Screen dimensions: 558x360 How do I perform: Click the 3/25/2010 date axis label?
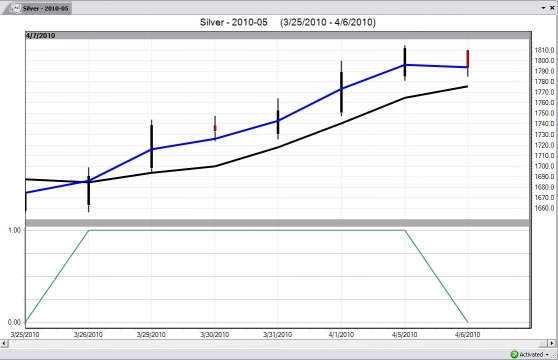tap(25, 334)
